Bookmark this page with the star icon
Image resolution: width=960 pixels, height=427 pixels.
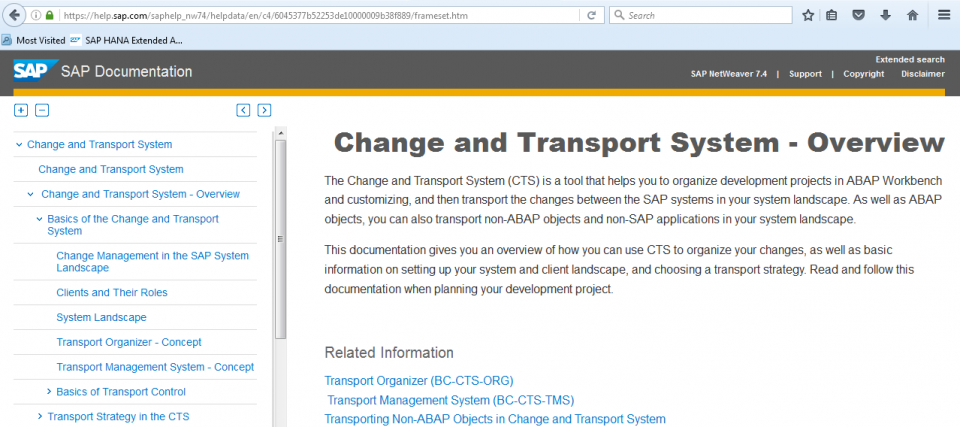(808, 16)
